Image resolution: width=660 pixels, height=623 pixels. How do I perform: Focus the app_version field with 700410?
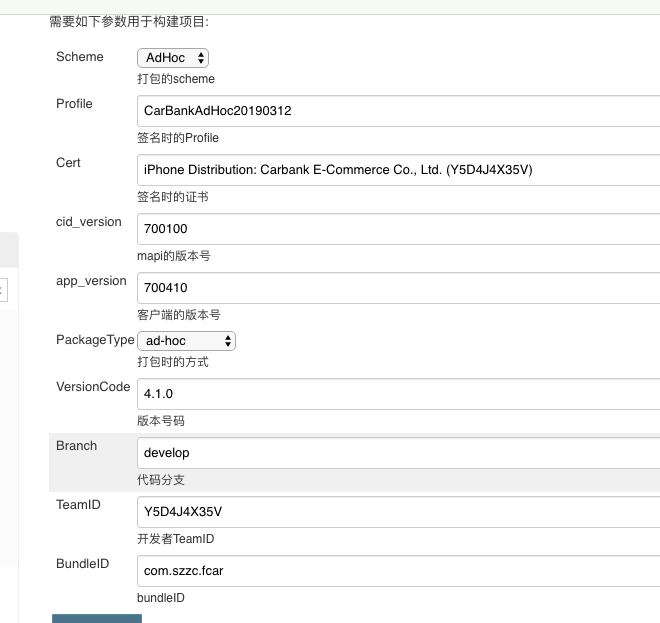(x=398, y=288)
